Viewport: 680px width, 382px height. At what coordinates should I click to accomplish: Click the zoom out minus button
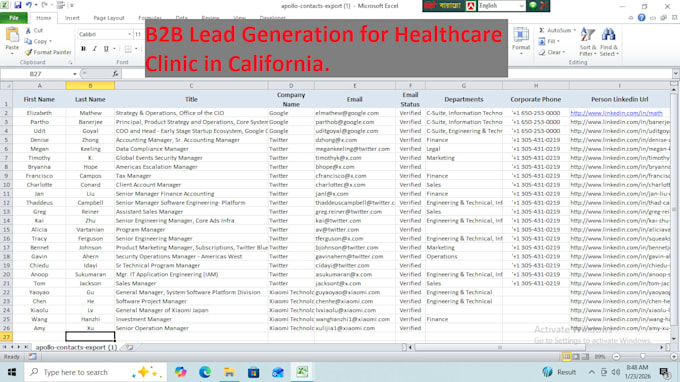point(616,356)
